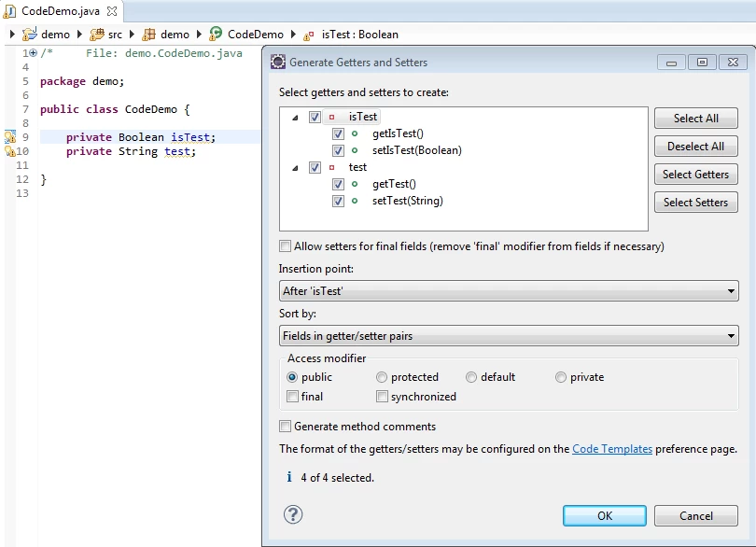Image resolution: width=756 pixels, height=547 pixels.
Task: Open the Sort by dropdown
Action: coord(509,336)
